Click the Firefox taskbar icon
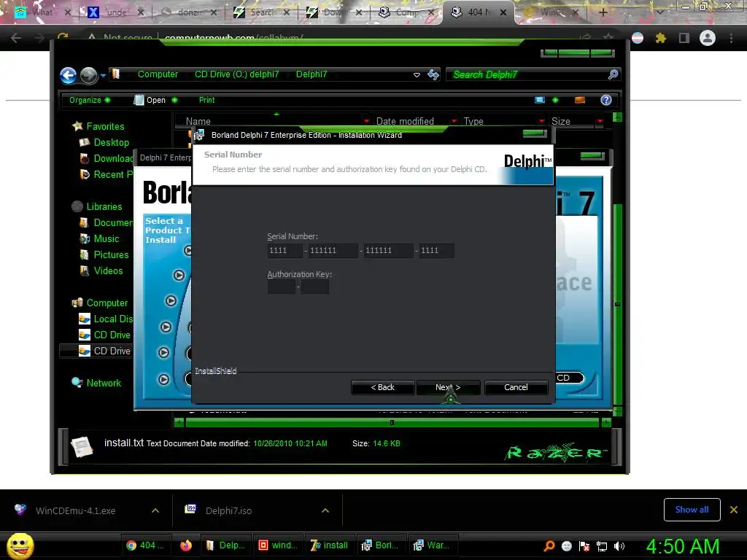 186,545
